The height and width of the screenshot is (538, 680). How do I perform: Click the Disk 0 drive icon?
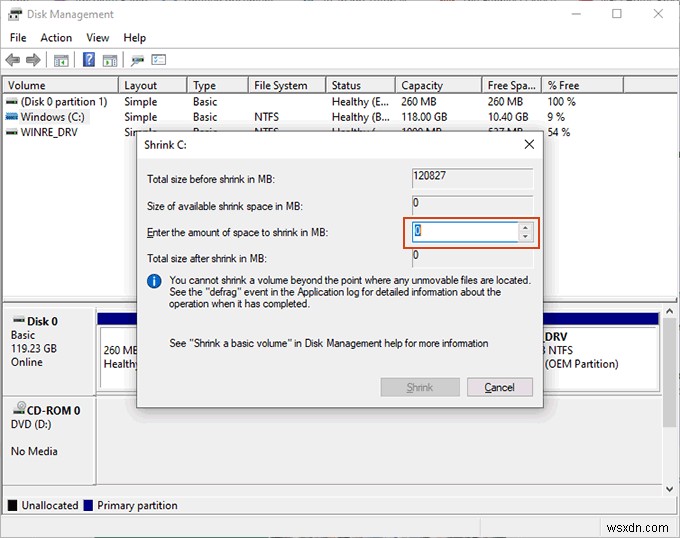(x=19, y=320)
